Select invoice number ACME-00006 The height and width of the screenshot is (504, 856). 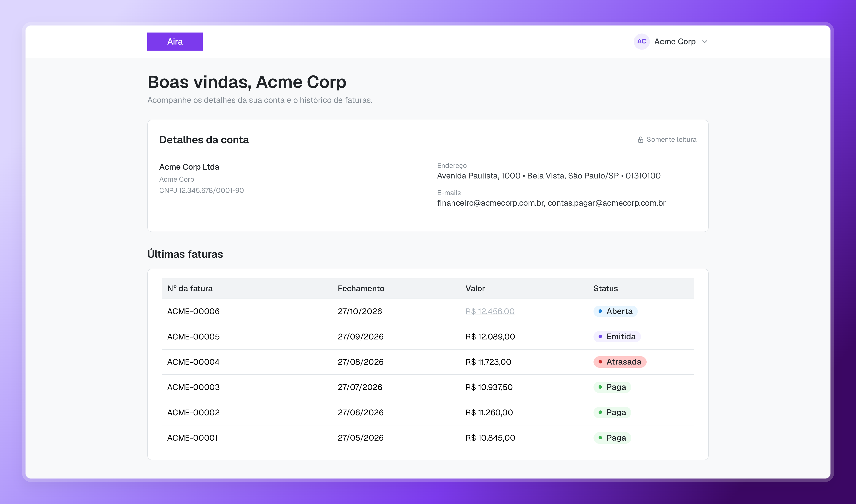tap(193, 311)
